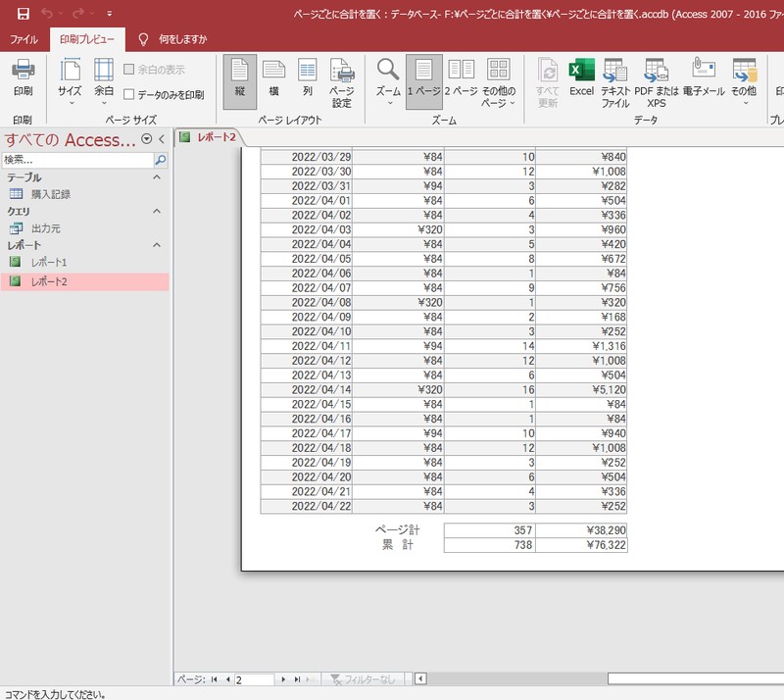The height and width of the screenshot is (700, 784).
Task: Open the サイズ page size dropdown
Action: pos(70,81)
